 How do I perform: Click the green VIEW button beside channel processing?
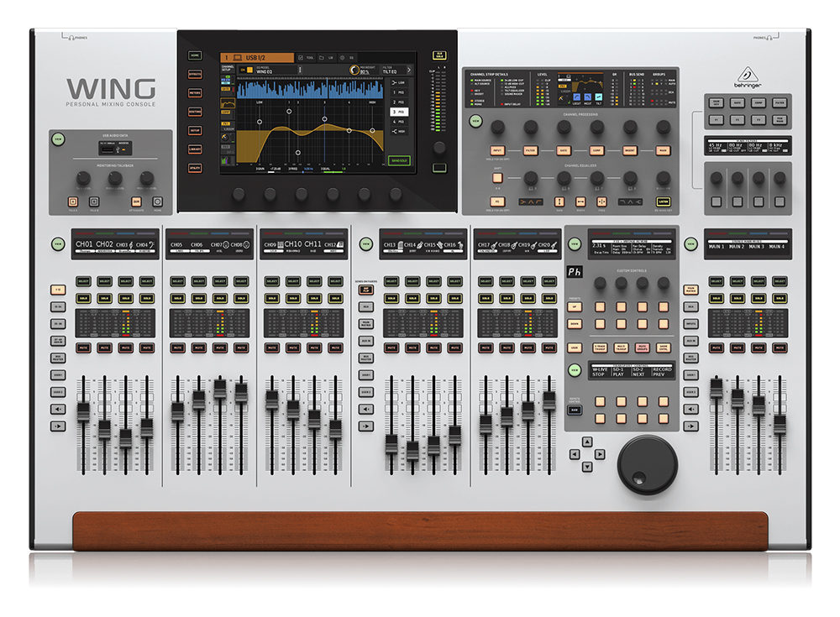(475, 121)
